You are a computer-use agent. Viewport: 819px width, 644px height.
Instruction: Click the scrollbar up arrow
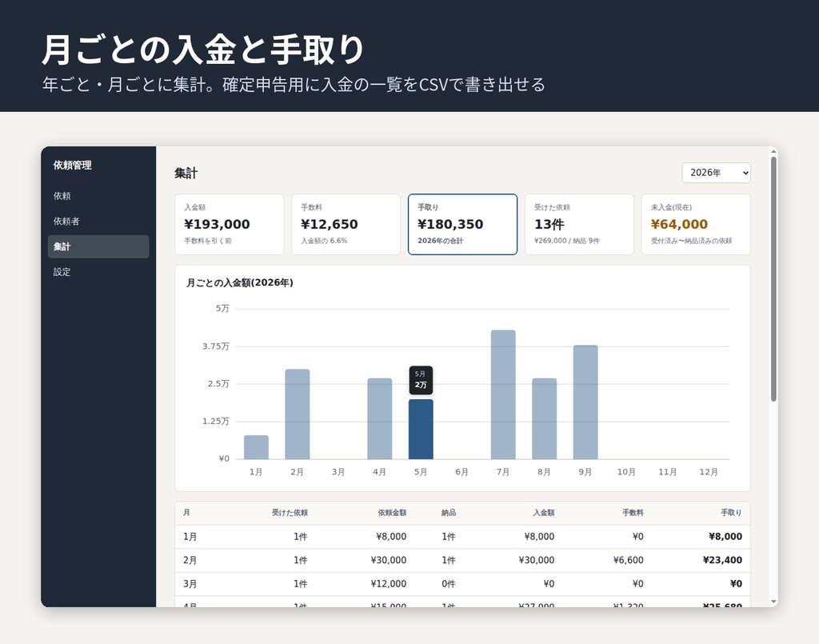tap(773, 151)
